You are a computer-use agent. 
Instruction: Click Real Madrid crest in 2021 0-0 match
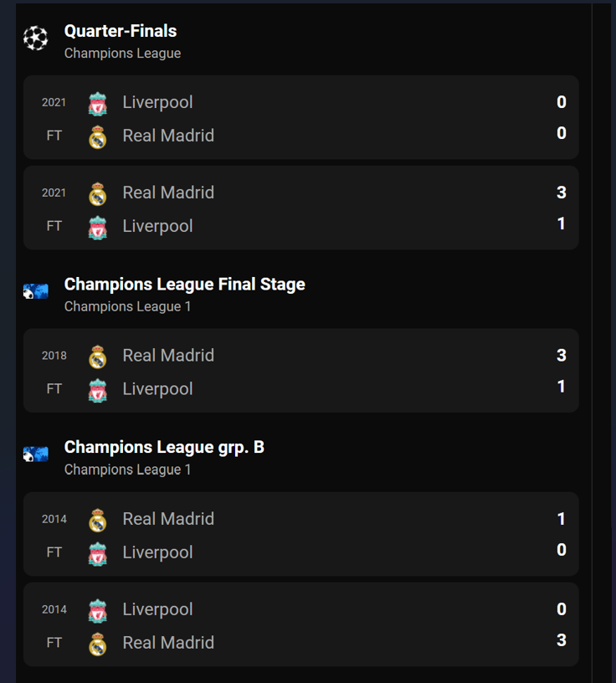tap(98, 136)
